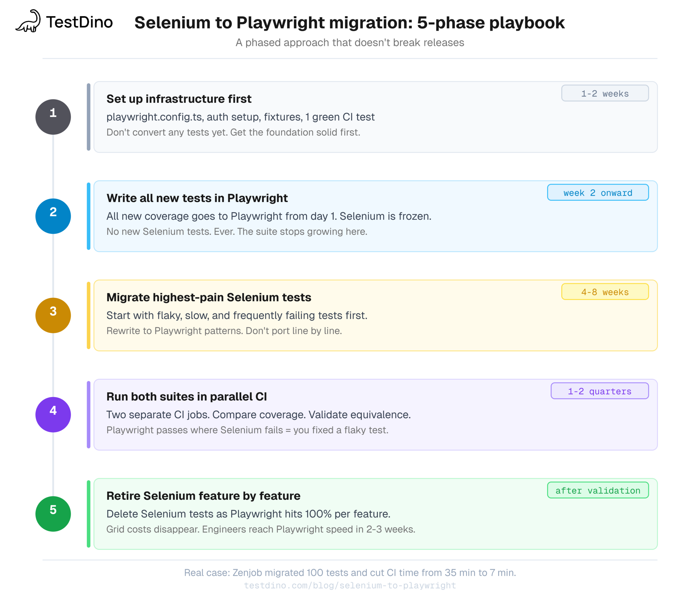Viewport: 700px width, 599px height.
Task: Click the purple step 4 circle
Action: (53, 414)
